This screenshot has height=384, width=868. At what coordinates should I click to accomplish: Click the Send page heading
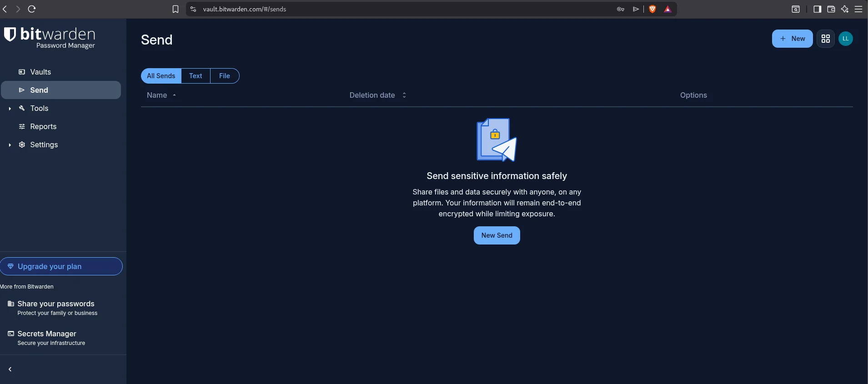click(x=156, y=40)
